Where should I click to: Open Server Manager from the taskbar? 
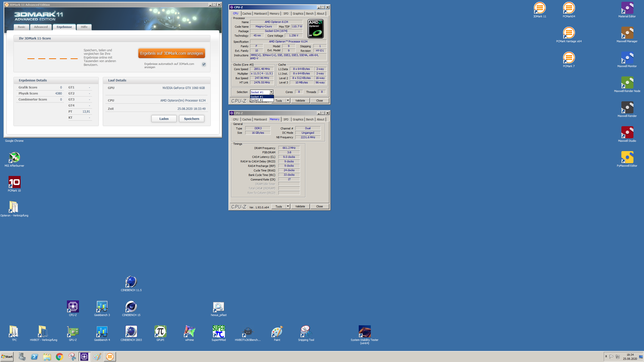click(x=22, y=357)
